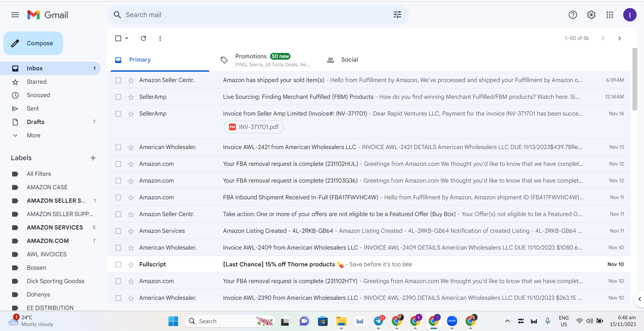Open the volume control in system tray

[589, 321]
